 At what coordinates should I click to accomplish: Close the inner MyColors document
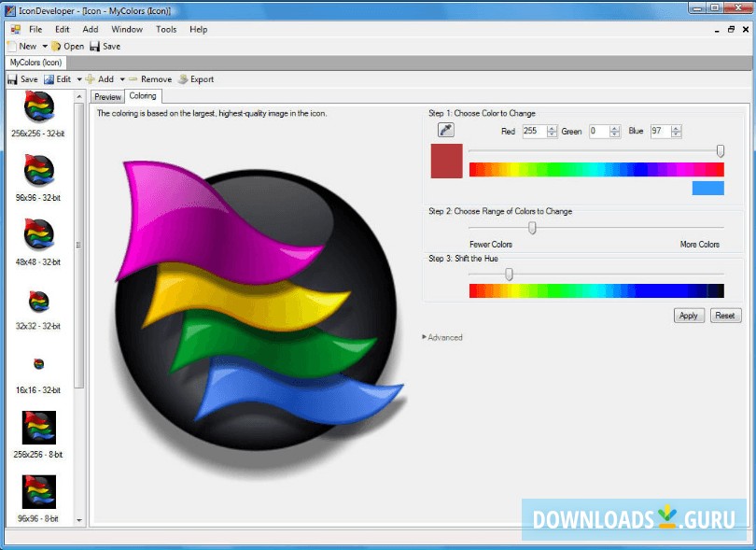[x=746, y=30]
